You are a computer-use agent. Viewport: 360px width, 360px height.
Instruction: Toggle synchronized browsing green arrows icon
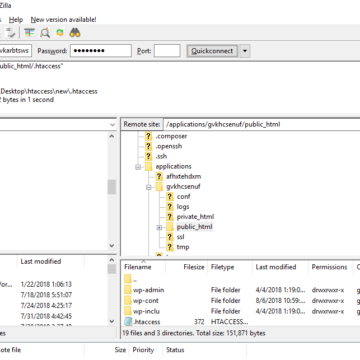(60, 33)
